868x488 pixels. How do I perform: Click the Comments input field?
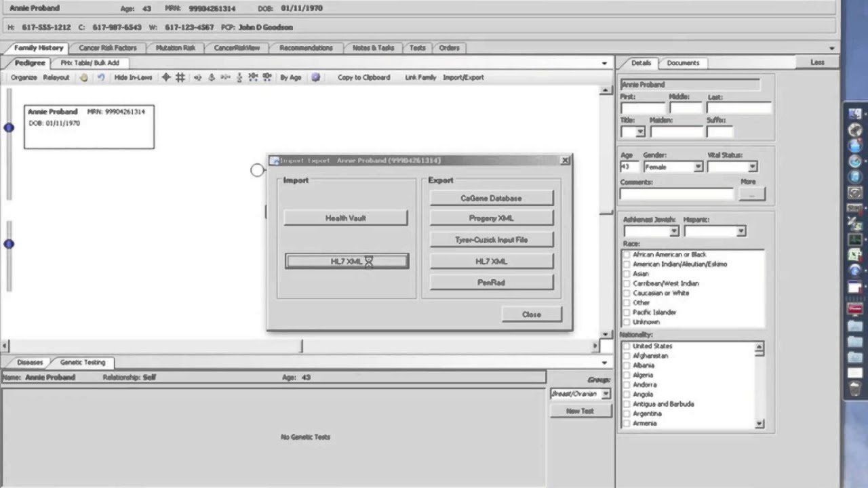pyautogui.click(x=676, y=195)
